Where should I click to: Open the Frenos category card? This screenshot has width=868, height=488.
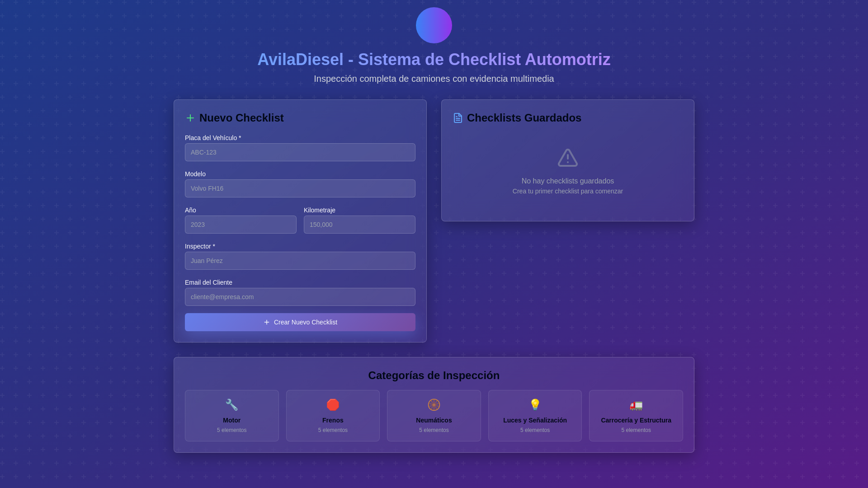pyautogui.click(x=333, y=416)
